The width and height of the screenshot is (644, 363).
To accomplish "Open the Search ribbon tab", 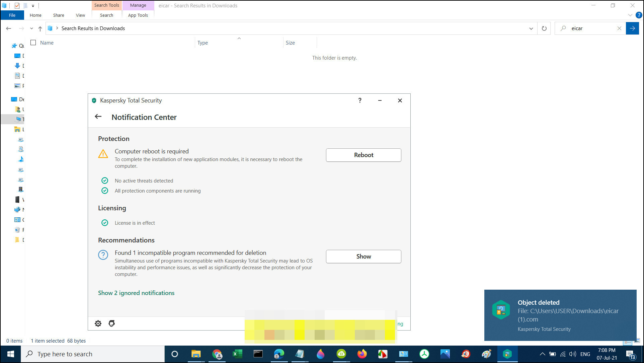I will point(106,15).
